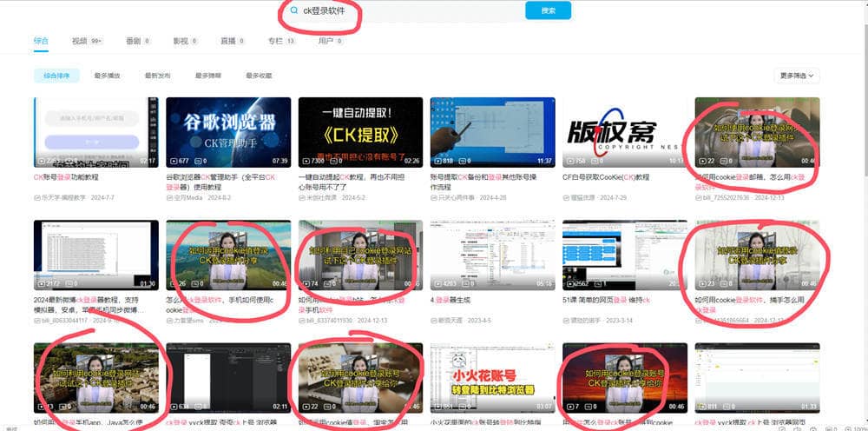Sort results by 最新发布

158,76
